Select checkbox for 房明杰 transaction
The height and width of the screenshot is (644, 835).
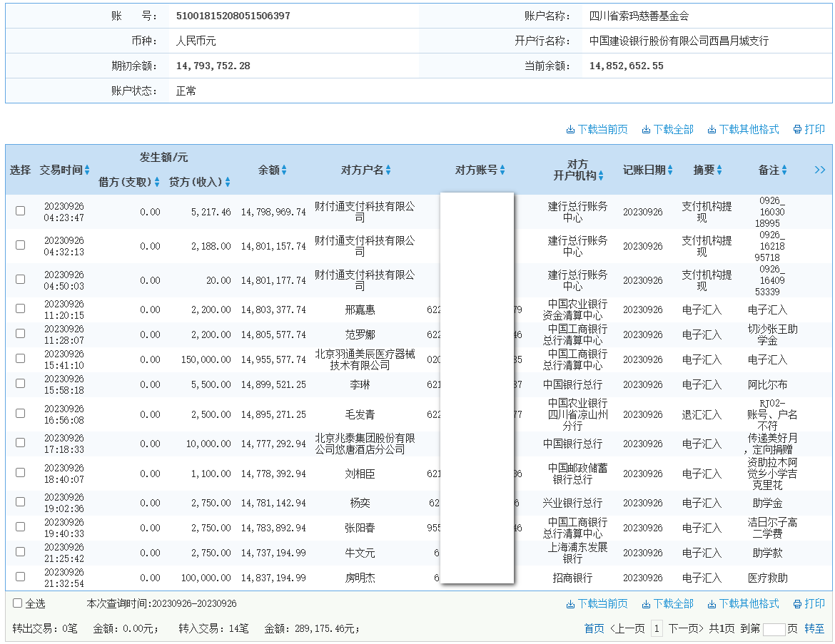click(x=20, y=576)
